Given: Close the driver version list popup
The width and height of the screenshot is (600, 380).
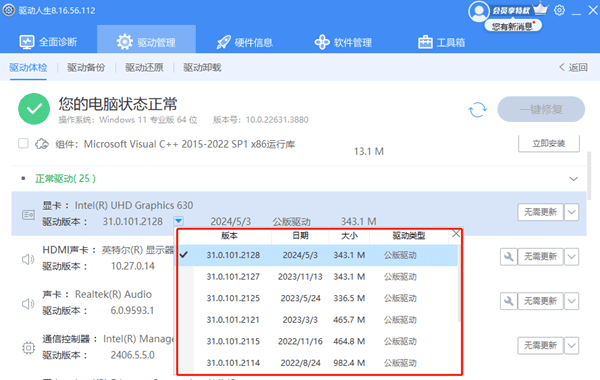Looking at the screenshot, I should click(x=456, y=234).
